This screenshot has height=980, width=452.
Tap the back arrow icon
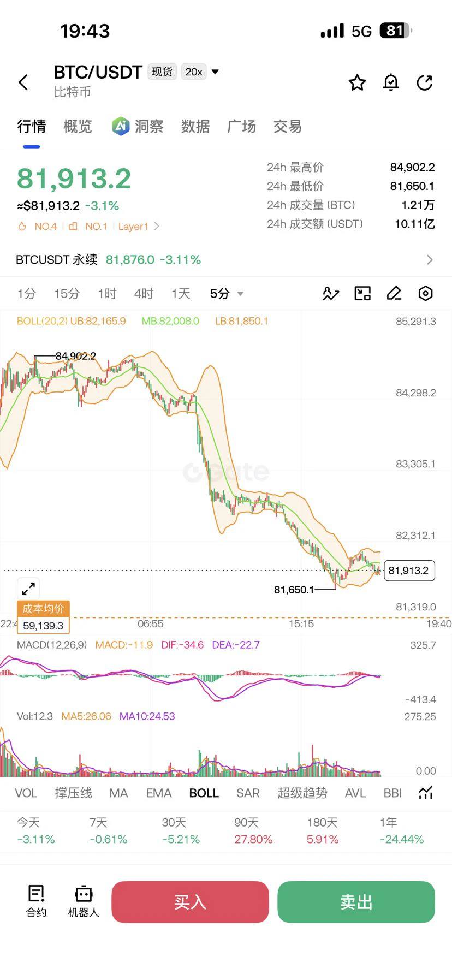23,82
